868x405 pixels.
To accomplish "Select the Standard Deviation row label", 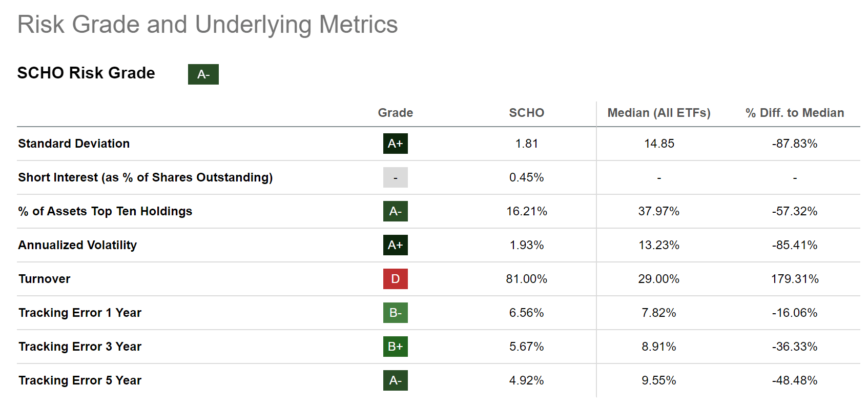I will pos(74,144).
